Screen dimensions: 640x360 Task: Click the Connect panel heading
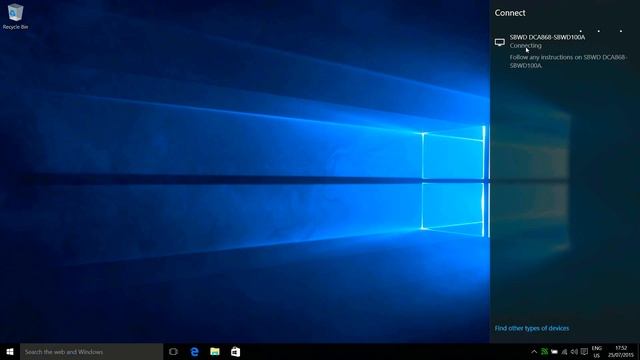(510, 13)
